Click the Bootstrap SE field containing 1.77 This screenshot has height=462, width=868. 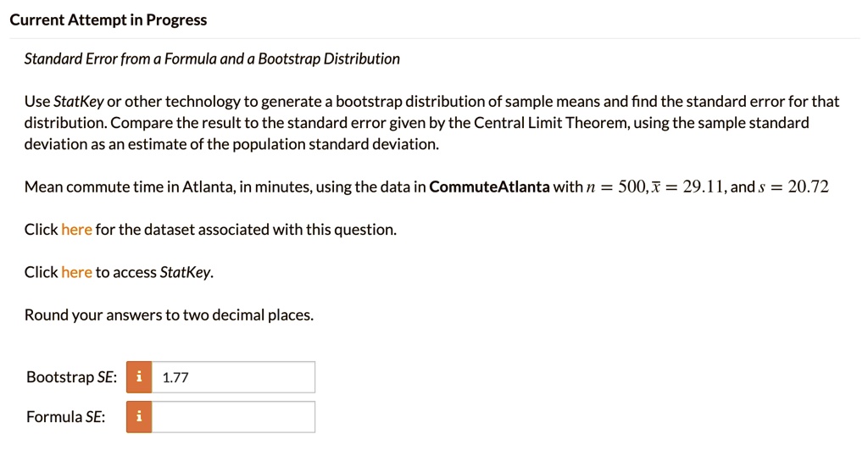[233, 377]
